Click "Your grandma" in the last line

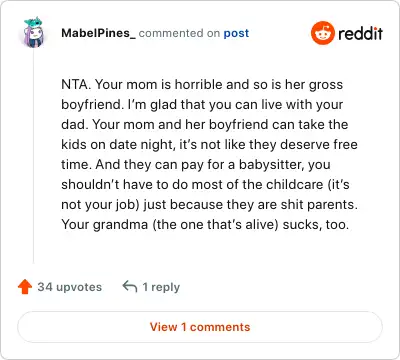(105, 225)
